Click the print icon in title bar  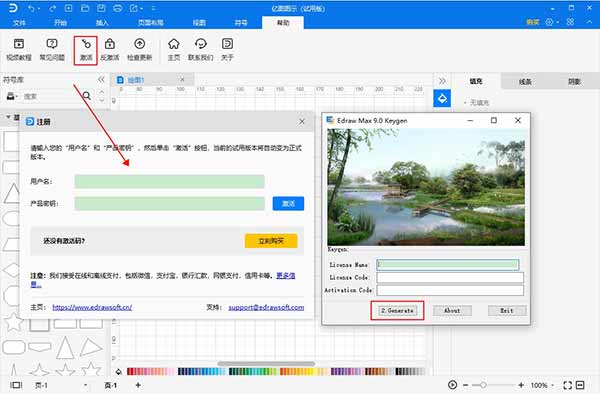[x=117, y=8]
